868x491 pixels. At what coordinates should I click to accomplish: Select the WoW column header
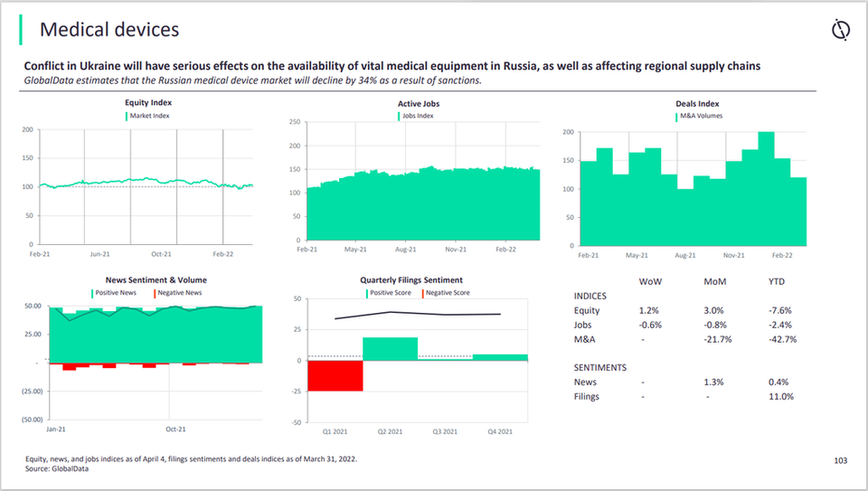(649, 281)
